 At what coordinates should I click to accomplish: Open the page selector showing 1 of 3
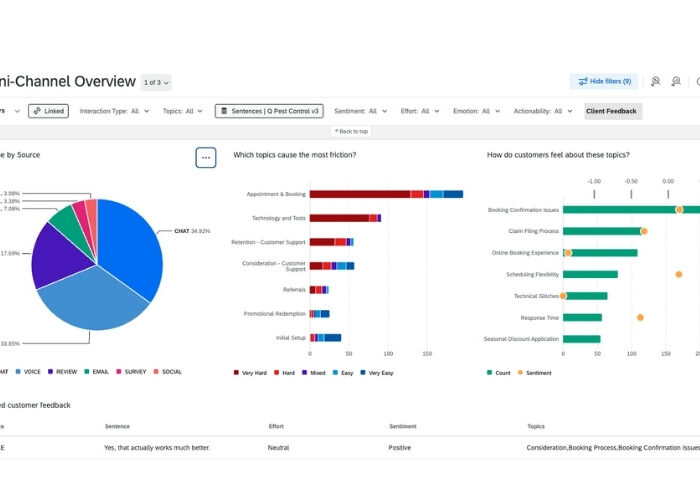[156, 82]
